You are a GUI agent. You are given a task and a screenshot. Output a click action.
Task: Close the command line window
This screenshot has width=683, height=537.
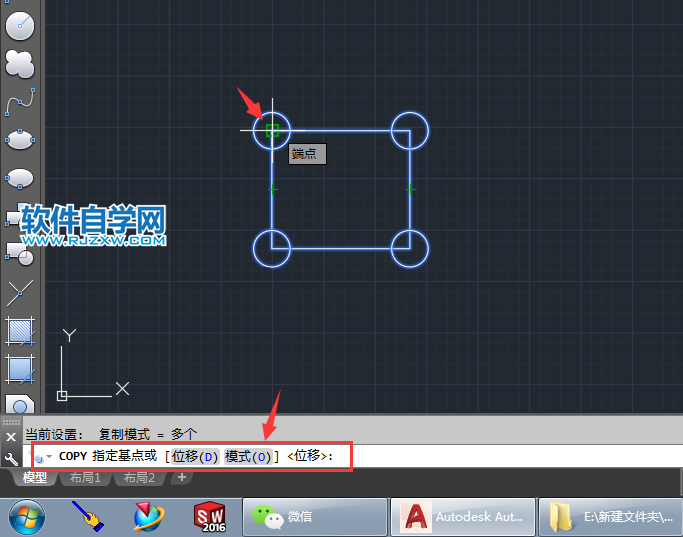coord(11,437)
